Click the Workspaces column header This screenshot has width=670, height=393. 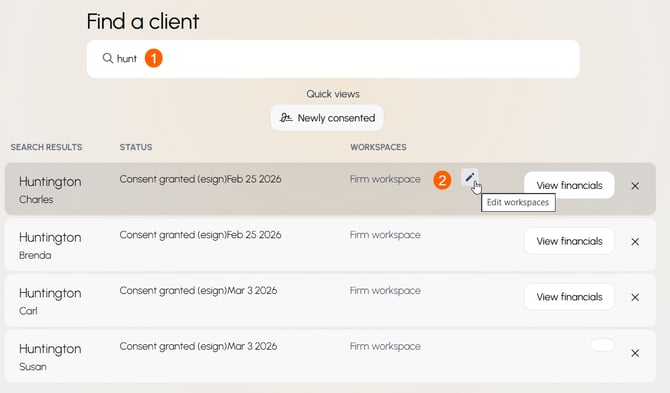378,147
